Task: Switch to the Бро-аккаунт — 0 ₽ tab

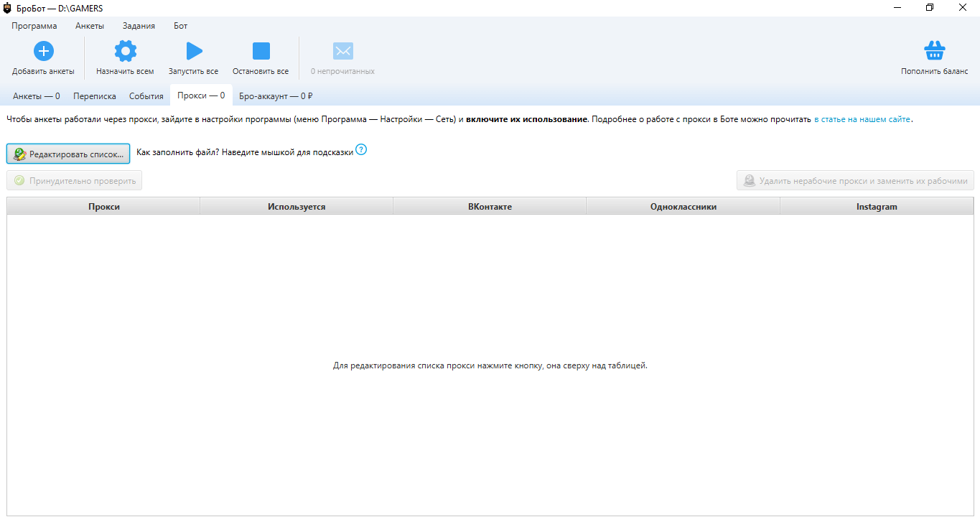Action: click(276, 95)
